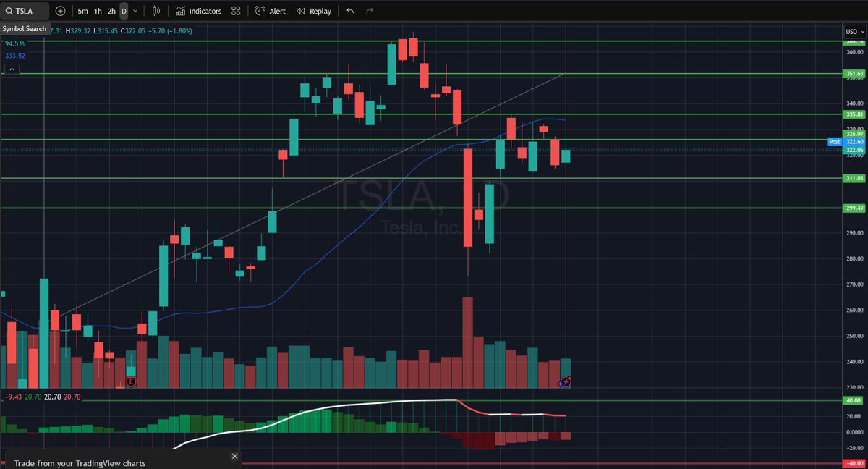Click the -40.00 indicator level label

(854, 464)
